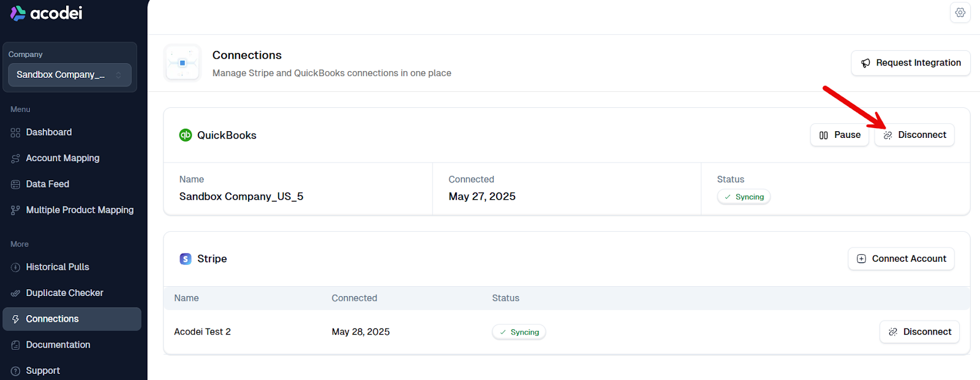Viewport: 980px width, 380px height.
Task: Disconnect the QuickBooks connection
Action: pos(914,135)
